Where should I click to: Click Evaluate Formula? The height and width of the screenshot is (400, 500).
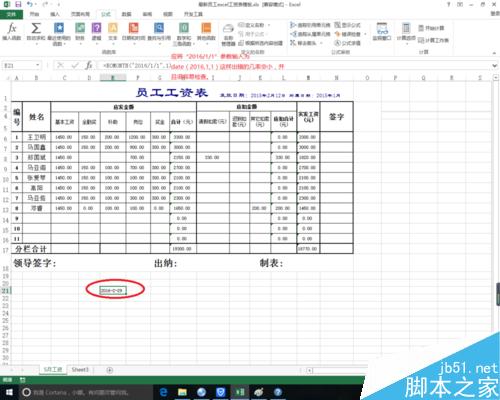(348, 43)
